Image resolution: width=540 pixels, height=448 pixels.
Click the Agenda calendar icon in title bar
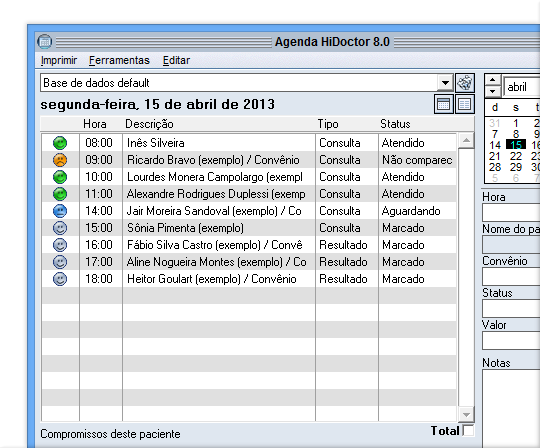pos(45,42)
